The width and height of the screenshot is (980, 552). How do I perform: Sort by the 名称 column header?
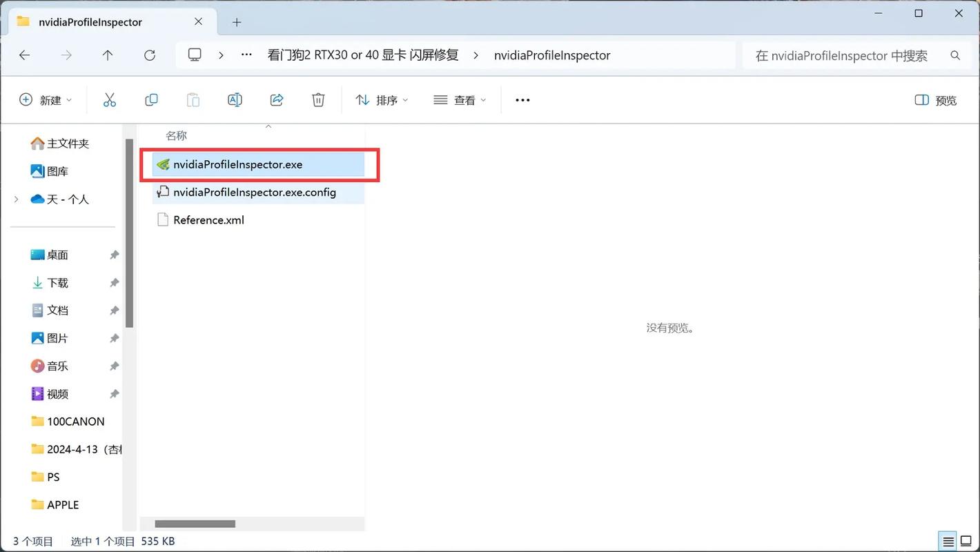tap(177, 136)
